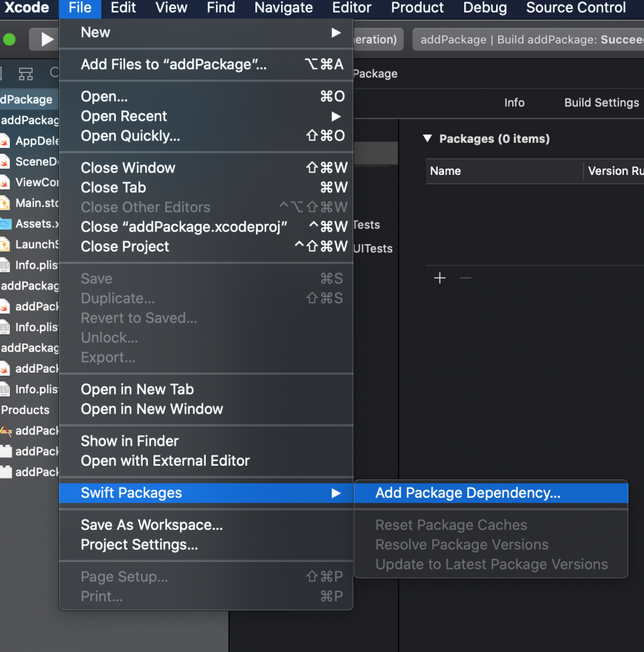The image size is (644, 652).
Task: Click the Swift file icon next to SceneD
Action: click(4, 161)
